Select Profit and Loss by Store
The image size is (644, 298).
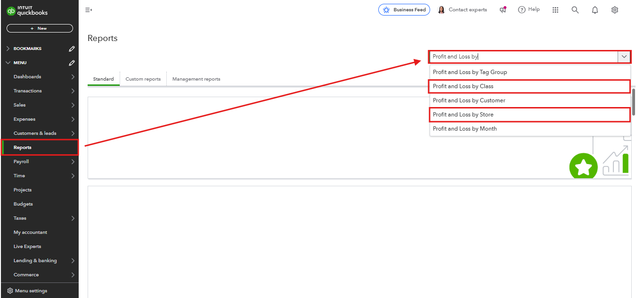(x=530, y=115)
